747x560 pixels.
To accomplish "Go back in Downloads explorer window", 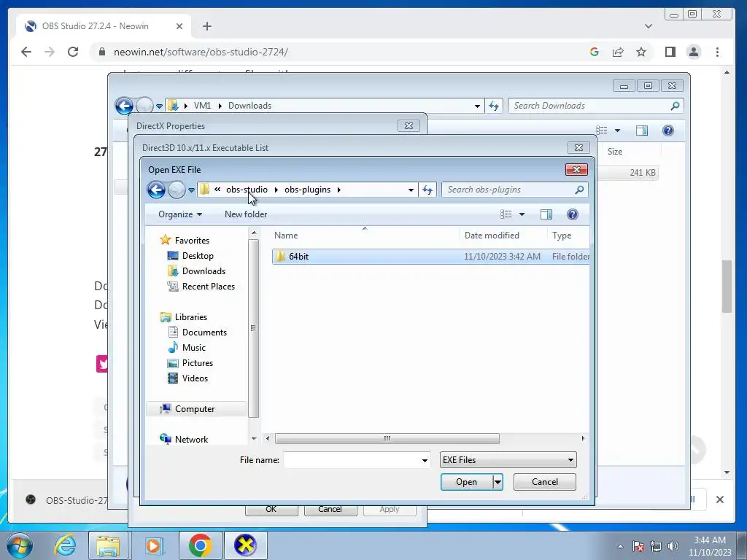I will (124, 106).
